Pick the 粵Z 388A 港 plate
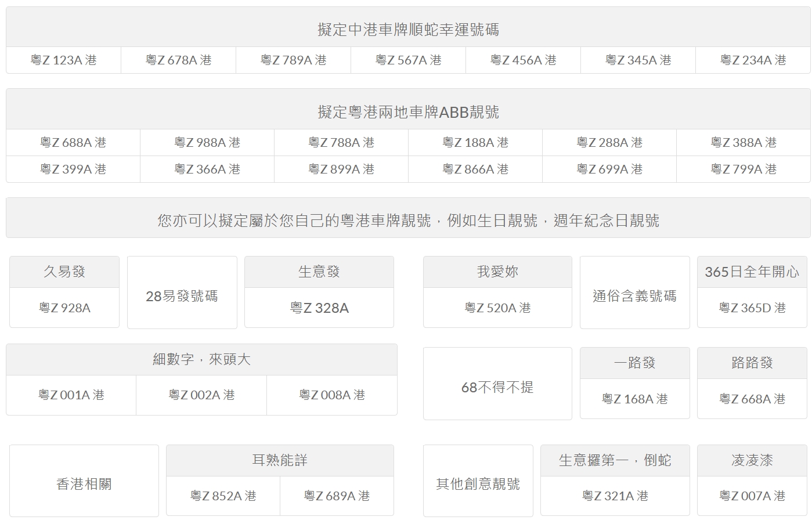 tap(744, 143)
